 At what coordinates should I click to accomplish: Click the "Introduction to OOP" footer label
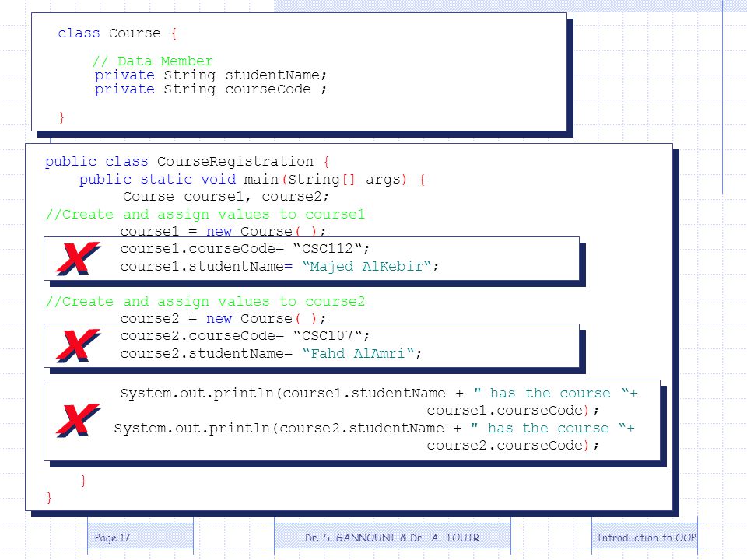pos(647,537)
